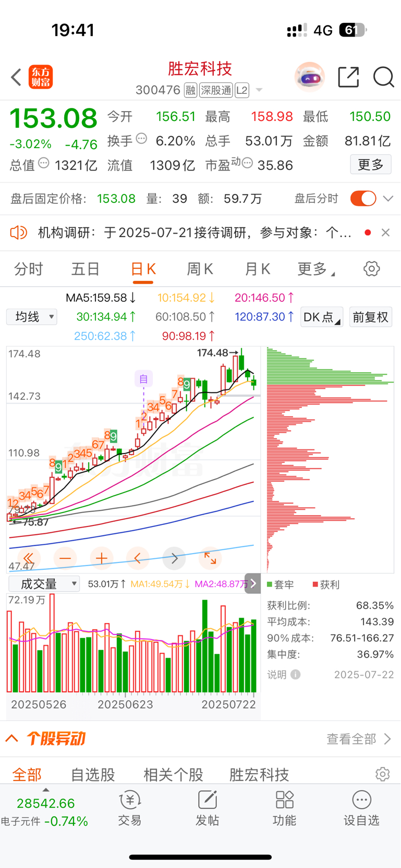
Task: Open chart settings gear icon
Action: point(371,269)
